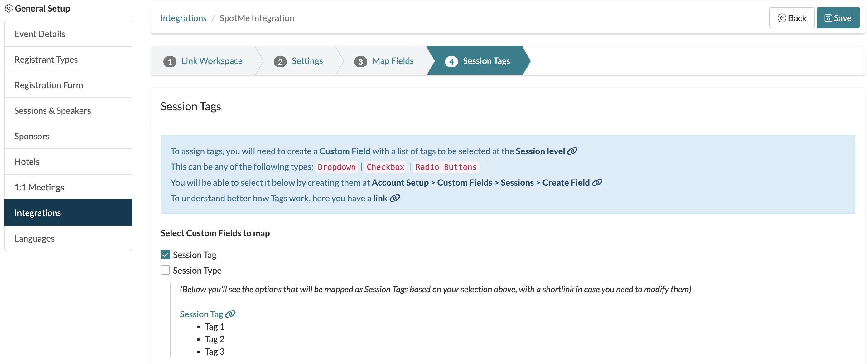Image resolution: width=868 pixels, height=364 pixels.
Task: Click the chain link icon after Session level
Action: (x=572, y=151)
